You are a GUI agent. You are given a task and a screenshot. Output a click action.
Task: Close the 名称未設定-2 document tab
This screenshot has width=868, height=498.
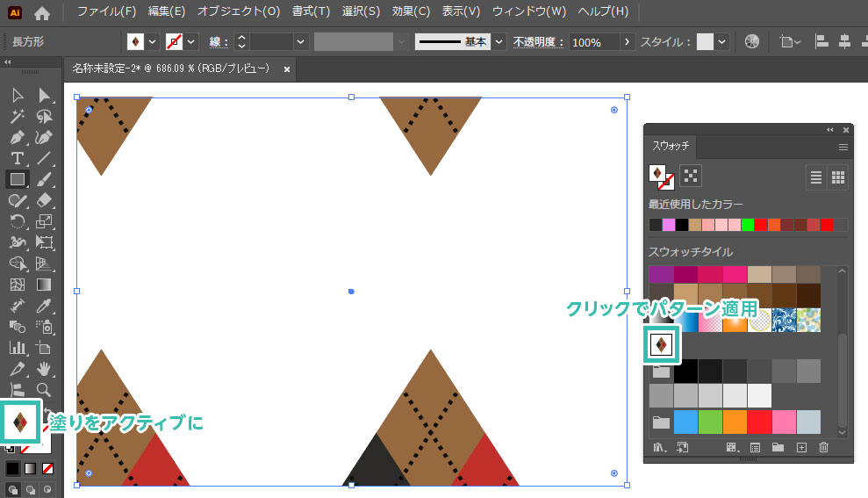click(x=286, y=69)
